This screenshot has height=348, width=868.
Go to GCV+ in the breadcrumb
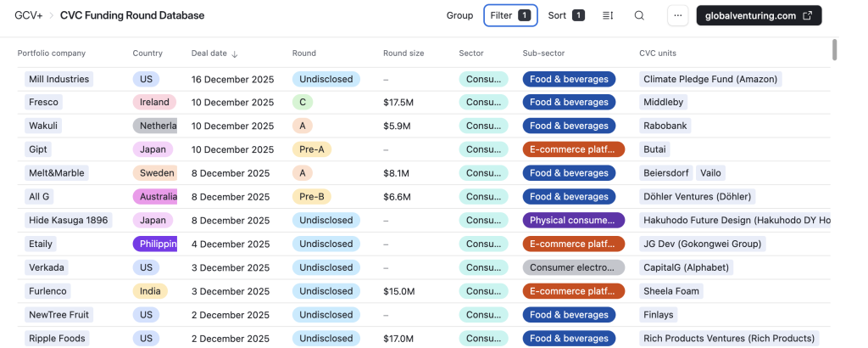[x=29, y=15]
